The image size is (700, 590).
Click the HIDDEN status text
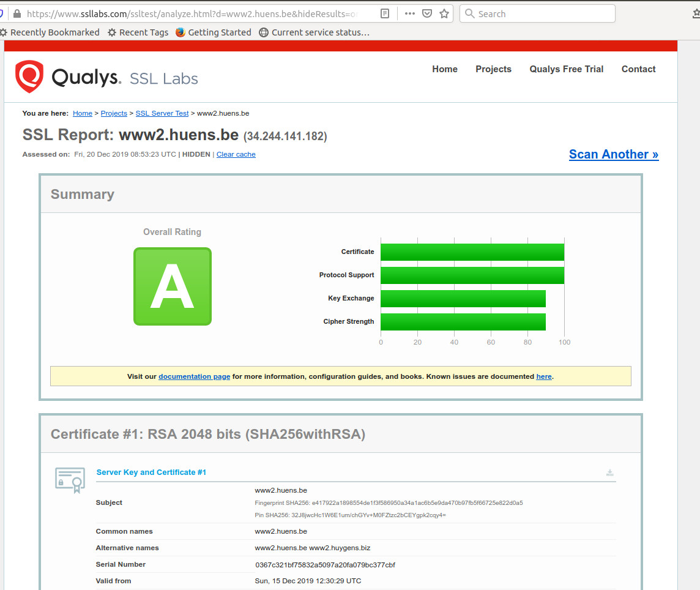[196, 154]
